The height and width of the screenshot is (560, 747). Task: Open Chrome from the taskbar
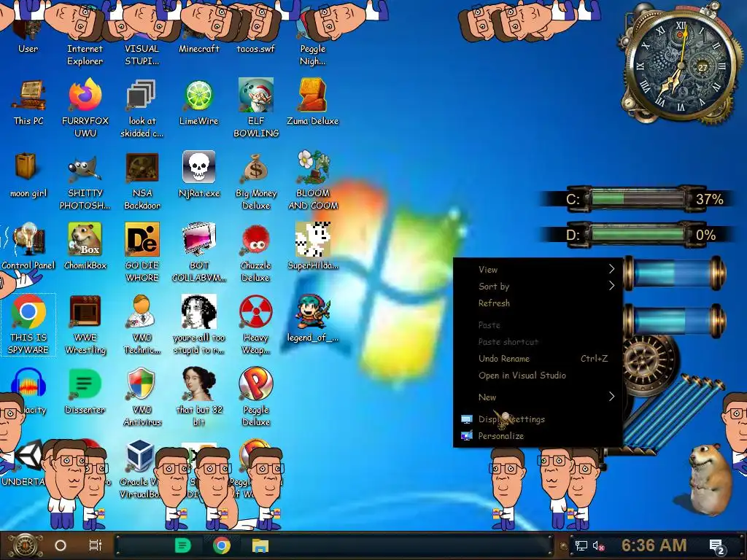click(222, 545)
